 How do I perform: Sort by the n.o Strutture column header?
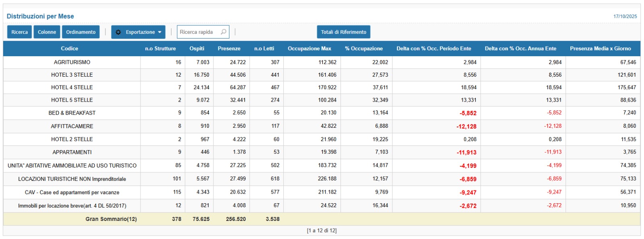coord(160,49)
